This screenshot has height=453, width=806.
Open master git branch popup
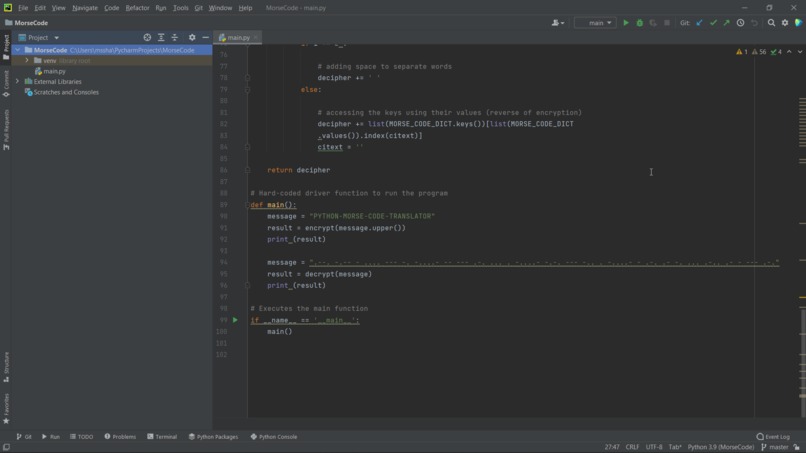(x=775, y=447)
